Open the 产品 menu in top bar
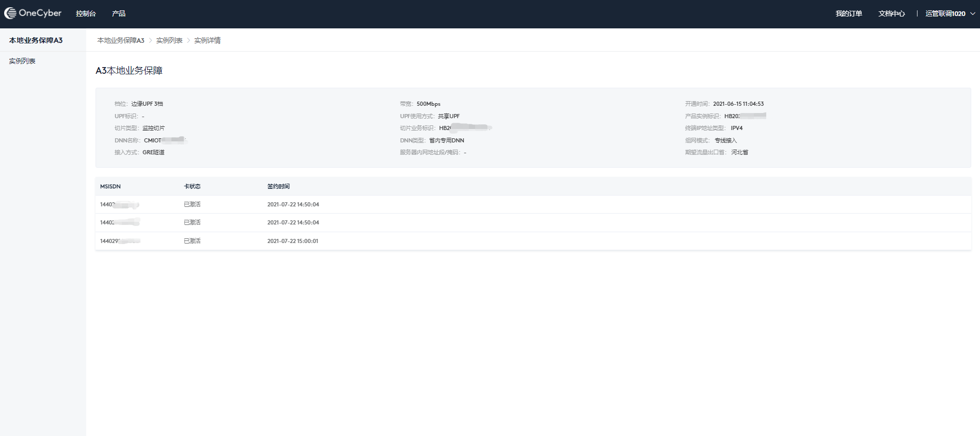The image size is (980, 436). [119, 13]
